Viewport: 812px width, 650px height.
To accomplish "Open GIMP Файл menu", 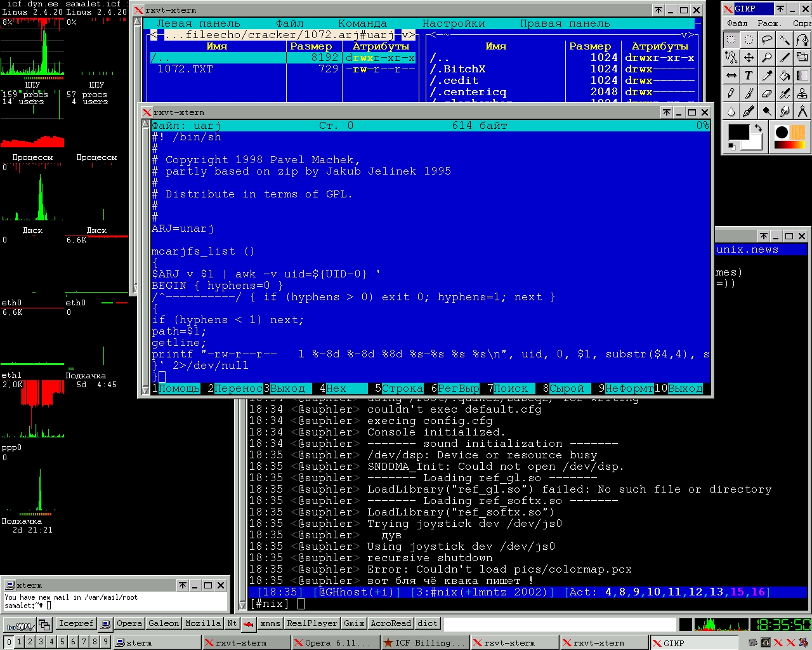I will tap(737, 23).
